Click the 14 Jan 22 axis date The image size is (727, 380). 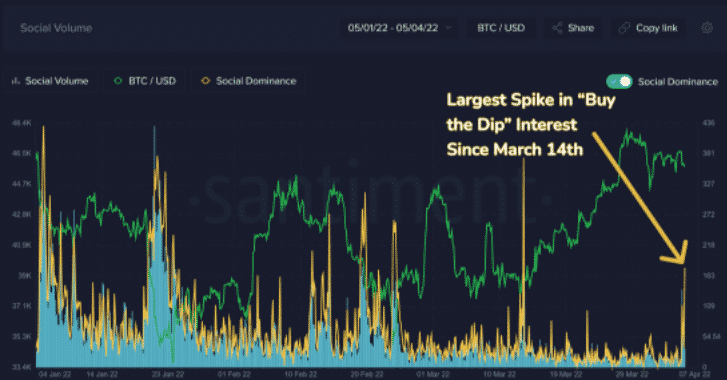(x=102, y=374)
